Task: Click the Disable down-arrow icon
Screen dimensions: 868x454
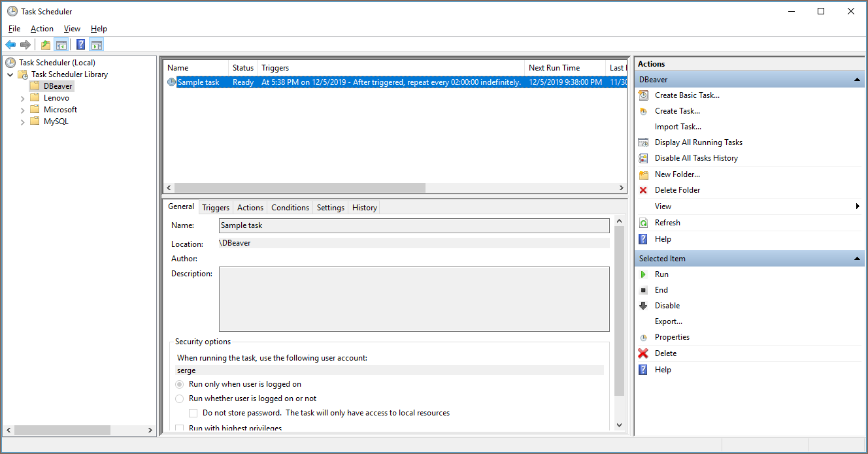Action: click(643, 306)
